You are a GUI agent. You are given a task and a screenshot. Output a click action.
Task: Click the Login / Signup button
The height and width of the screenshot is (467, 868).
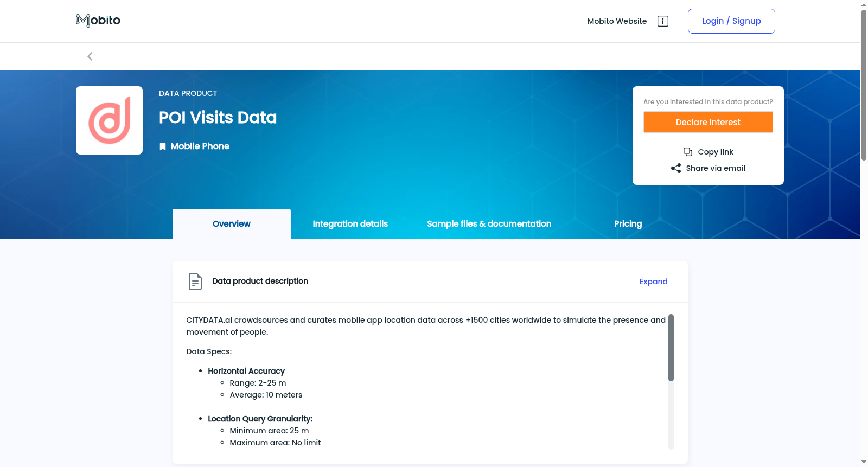731,21
